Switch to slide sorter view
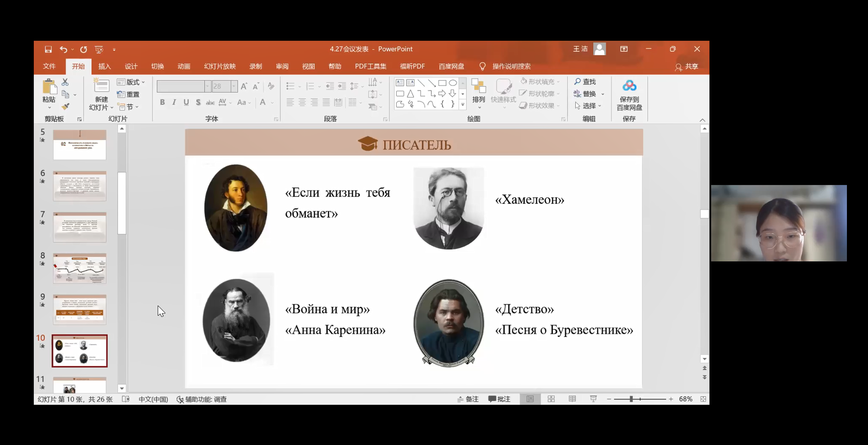 click(551, 399)
